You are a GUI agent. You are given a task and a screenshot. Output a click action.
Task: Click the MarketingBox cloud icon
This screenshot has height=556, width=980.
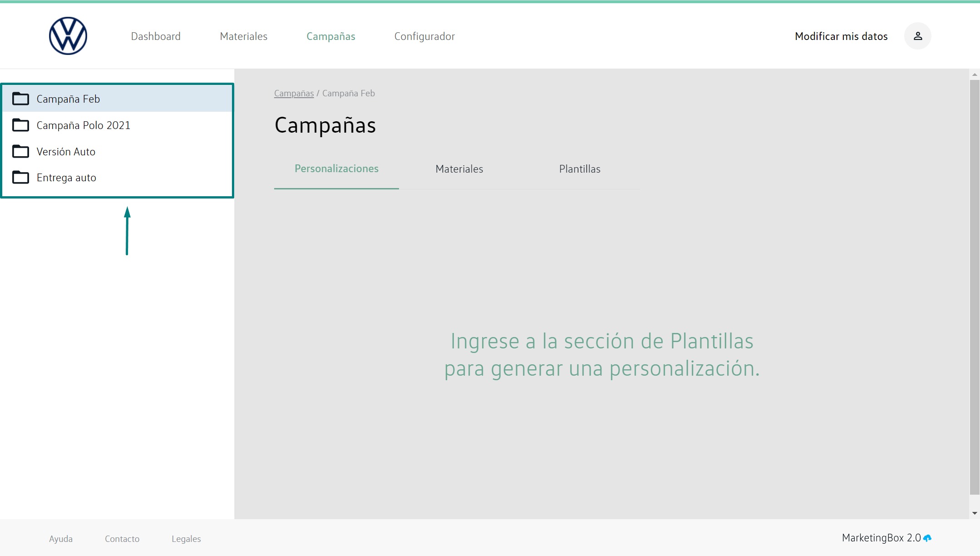coord(927,538)
